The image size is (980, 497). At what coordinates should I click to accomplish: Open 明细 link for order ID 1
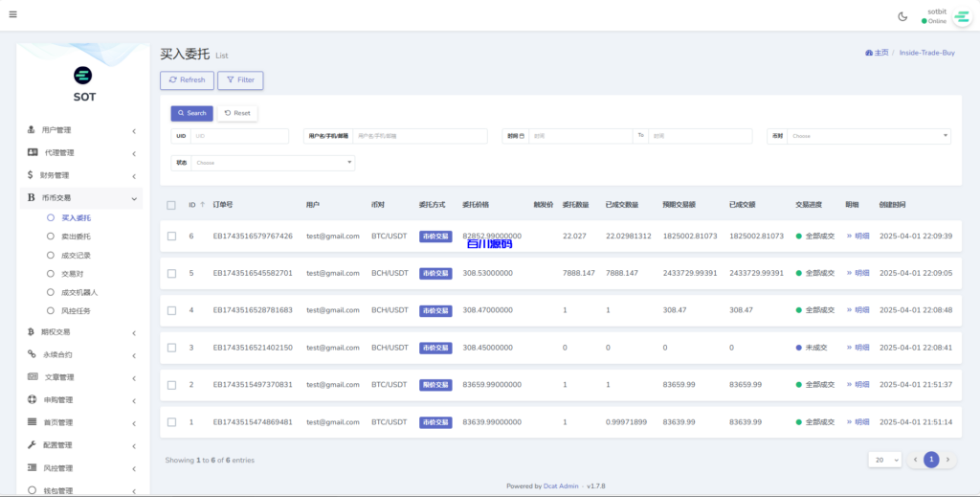(858, 422)
